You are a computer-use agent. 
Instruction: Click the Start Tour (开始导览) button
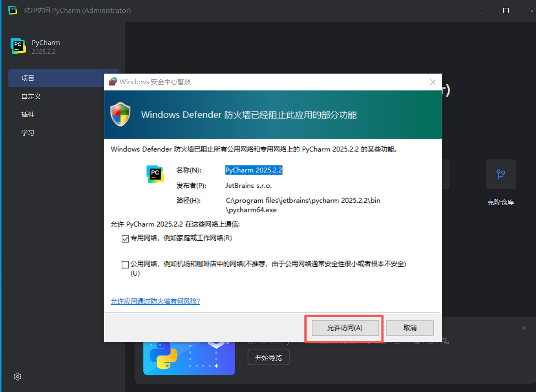click(269, 358)
